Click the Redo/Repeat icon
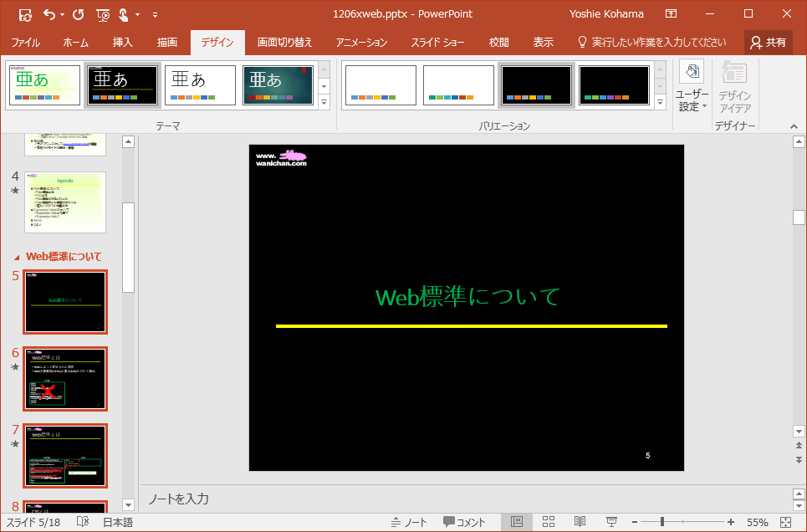The height and width of the screenshot is (532, 807). coord(79,14)
